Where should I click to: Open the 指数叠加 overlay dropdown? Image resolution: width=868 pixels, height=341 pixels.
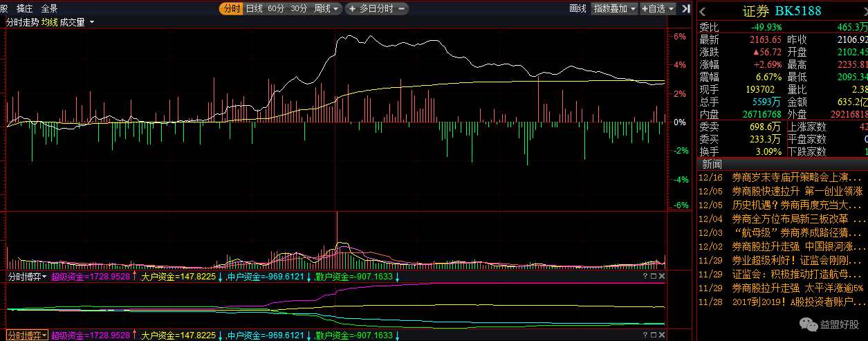click(615, 9)
